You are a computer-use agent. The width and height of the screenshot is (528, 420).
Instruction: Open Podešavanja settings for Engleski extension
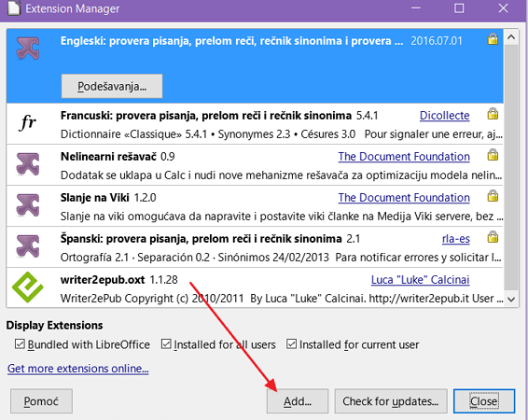[x=112, y=86]
